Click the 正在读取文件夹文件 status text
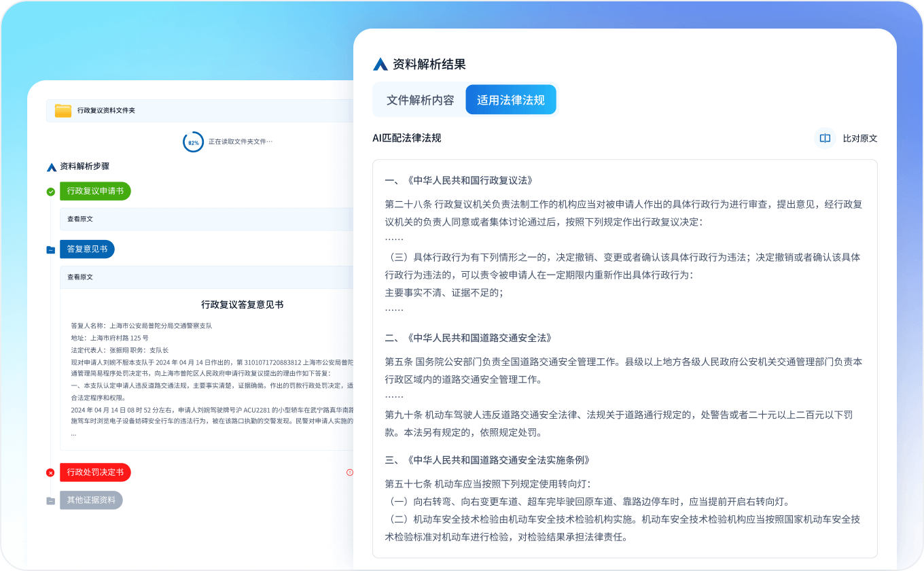924x571 pixels. 241,142
